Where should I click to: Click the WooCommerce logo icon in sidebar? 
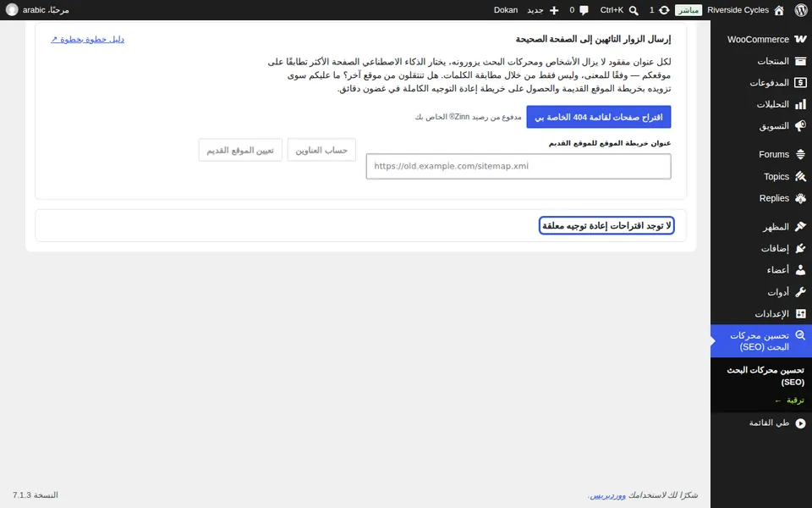(x=800, y=40)
